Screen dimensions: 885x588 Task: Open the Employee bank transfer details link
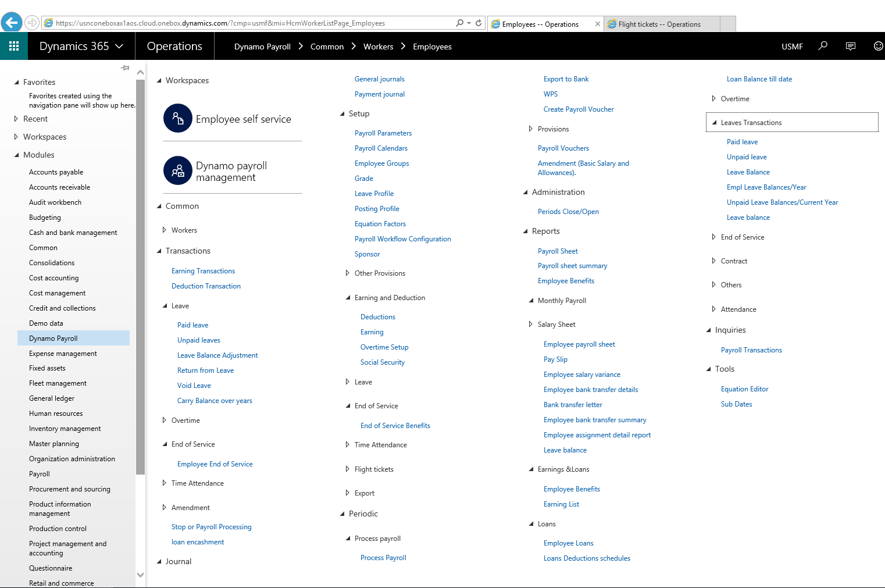(591, 390)
